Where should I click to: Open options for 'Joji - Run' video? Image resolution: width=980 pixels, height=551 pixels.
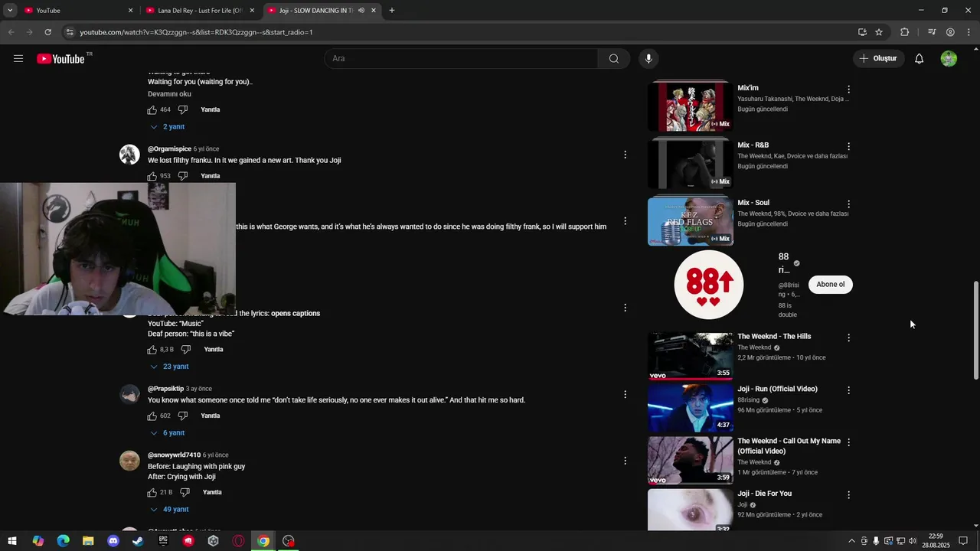[848, 390]
